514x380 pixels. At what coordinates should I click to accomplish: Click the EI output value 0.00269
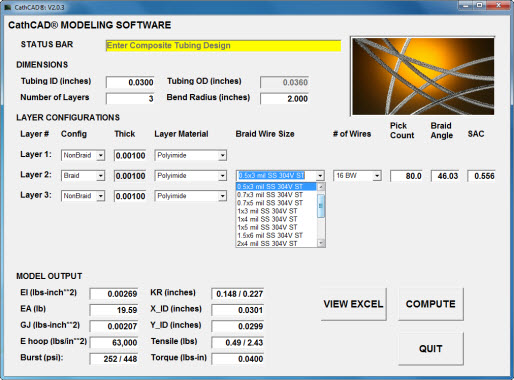114,294
